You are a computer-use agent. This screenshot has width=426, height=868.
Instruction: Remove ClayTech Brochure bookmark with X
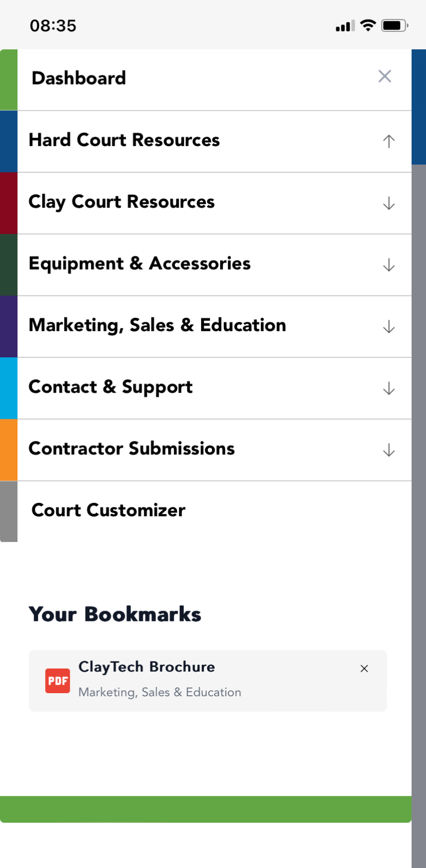pos(364,669)
